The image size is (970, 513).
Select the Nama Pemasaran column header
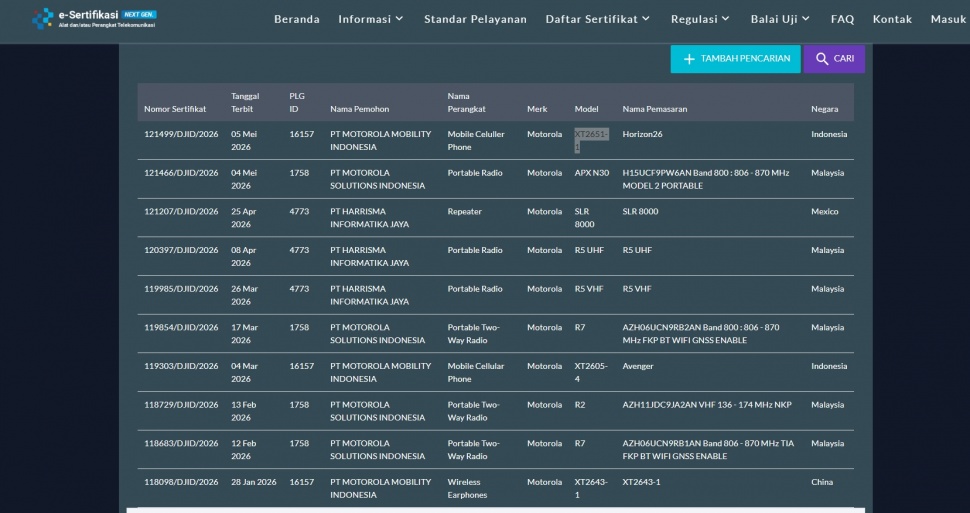pos(655,109)
